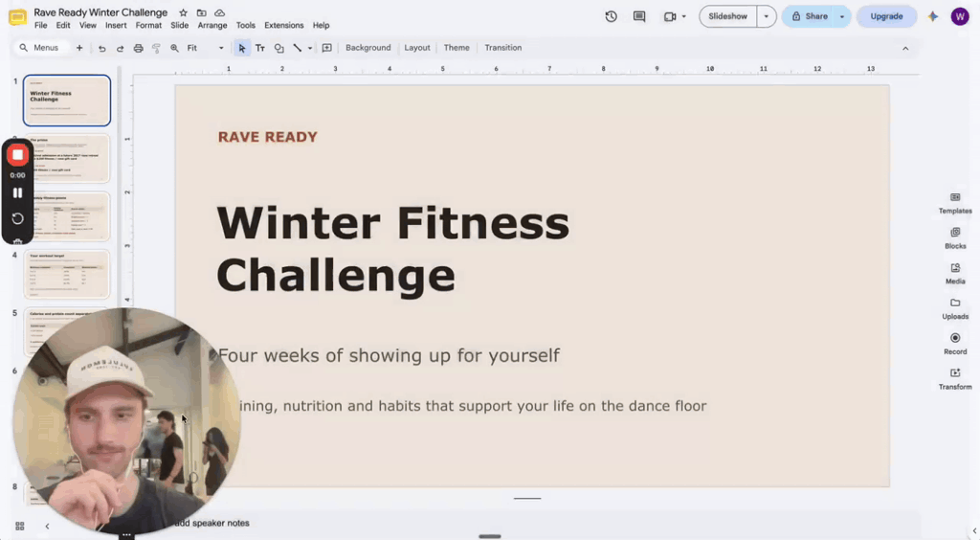Image resolution: width=980 pixels, height=540 pixels.
Task: Click the video meeting camera icon
Action: coord(670,16)
